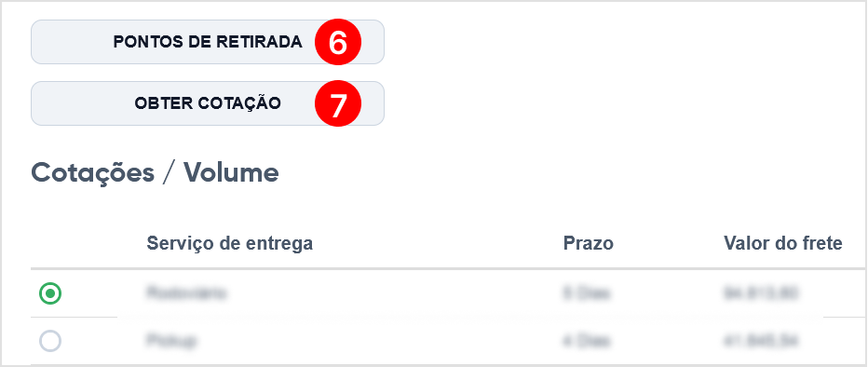Image resolution: width=868 pixels, height=367 pixels.
Task: Click the Serviço de entrega column header
Action: pyautogui.click(x=230, y=243)
